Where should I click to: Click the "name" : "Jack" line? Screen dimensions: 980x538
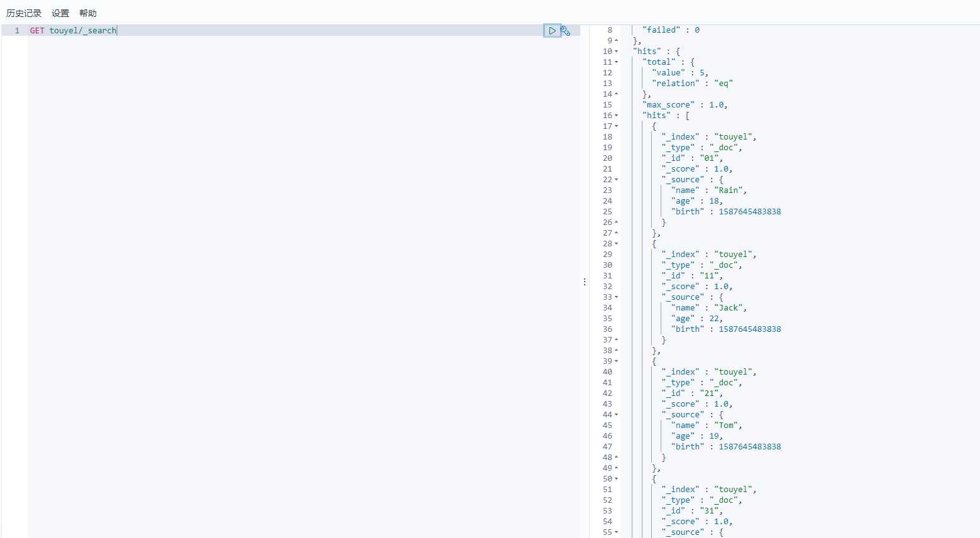709,308
